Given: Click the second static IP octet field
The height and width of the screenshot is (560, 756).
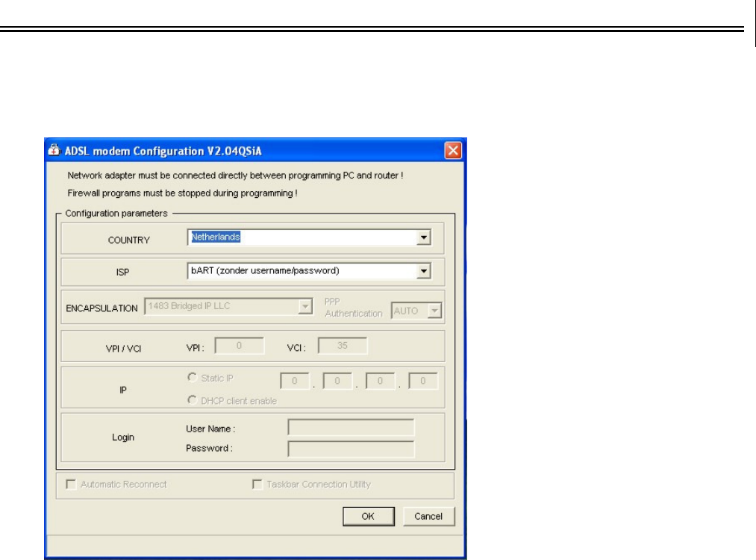Looking at the screenshot, I should pos(337,381).
